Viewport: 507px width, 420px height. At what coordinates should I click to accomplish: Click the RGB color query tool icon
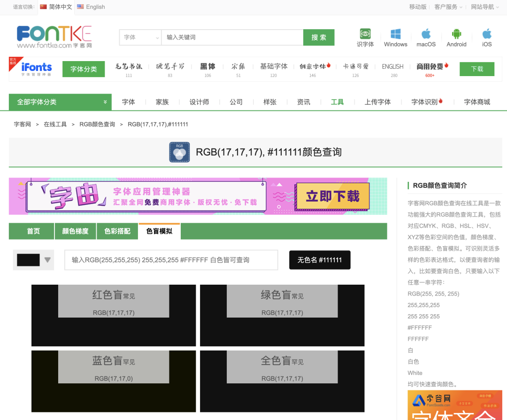coord(179,152)
